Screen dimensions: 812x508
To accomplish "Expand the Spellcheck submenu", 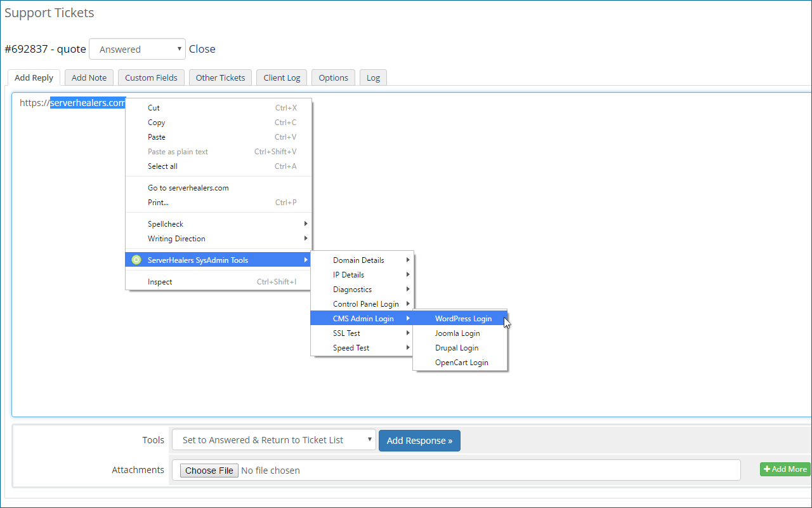I will coord(218,224).
